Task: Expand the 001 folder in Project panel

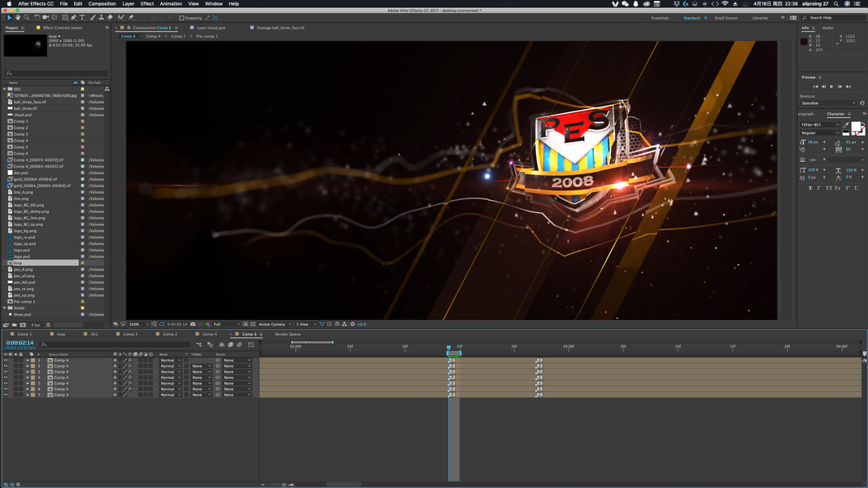Action: pyautogui.click(x=5, y=89)
